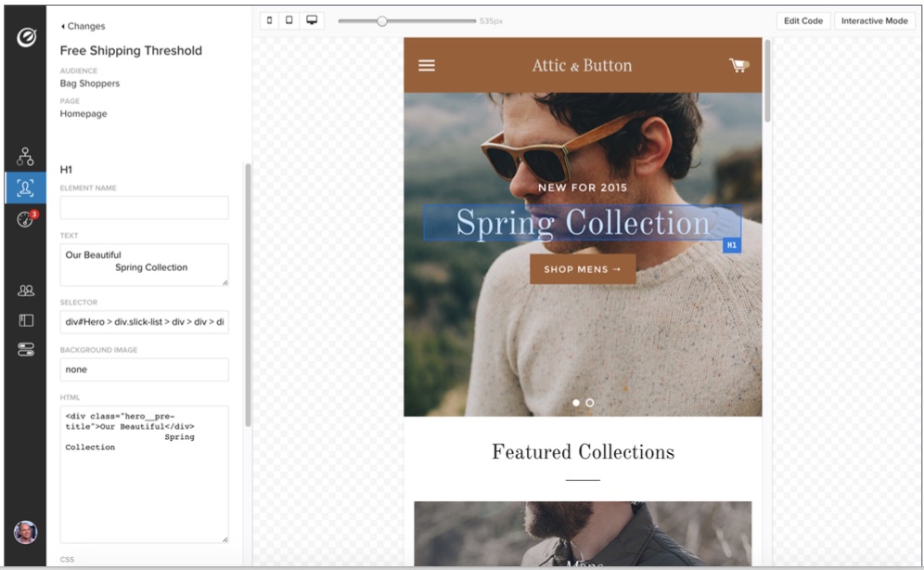The width and height of the screenshot is (924, 570).
Task: Click the SHOP MENS button in preview
Action: [x=583, y=269]
